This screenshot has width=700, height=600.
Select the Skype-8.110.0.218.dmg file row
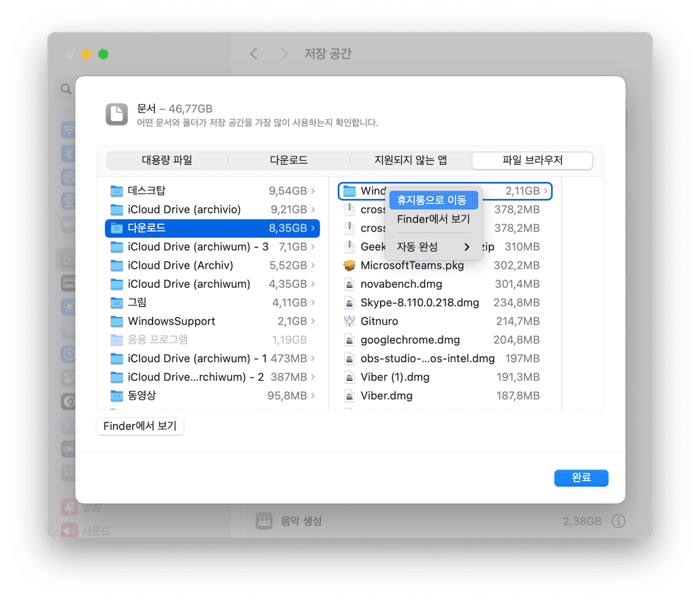tap(420, 302)
